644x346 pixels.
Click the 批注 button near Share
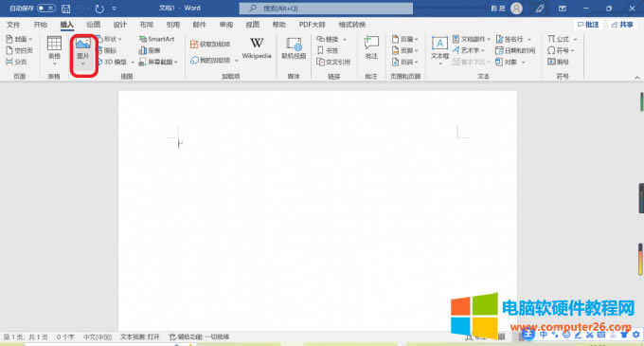pos(588,25)
